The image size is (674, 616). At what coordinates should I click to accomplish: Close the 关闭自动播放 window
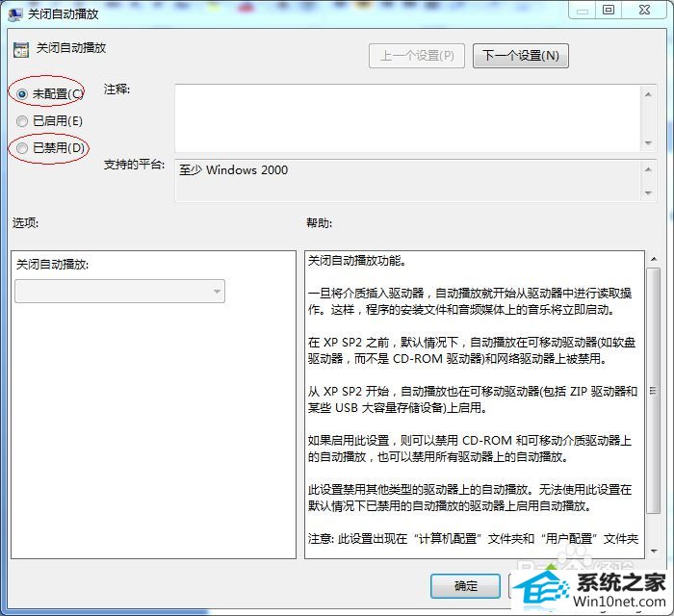(x=644, y=11)
